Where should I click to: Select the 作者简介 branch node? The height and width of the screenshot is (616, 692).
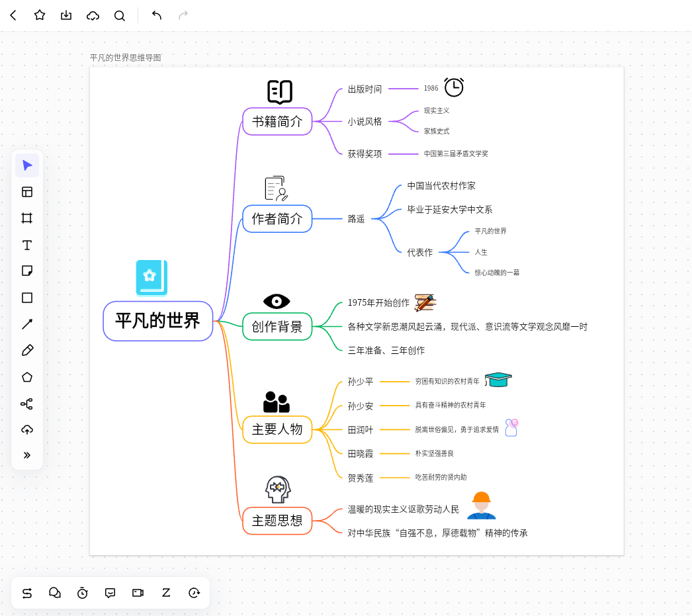(x=277, y=218)
